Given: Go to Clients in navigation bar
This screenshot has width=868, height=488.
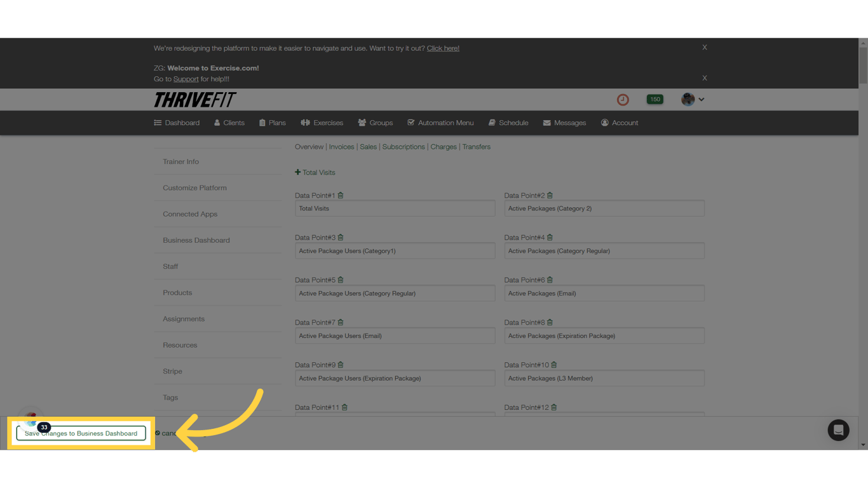Looking at the screenshot, I should (229, 123).
